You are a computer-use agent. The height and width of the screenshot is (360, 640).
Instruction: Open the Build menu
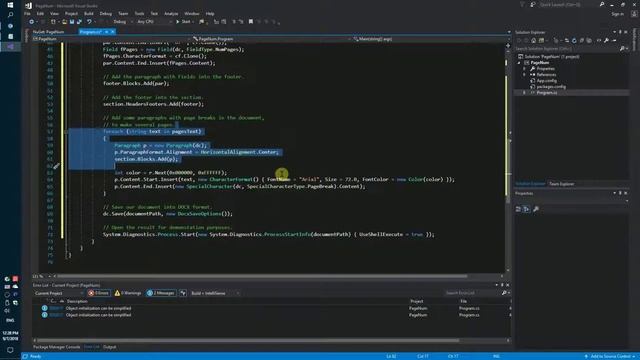click(x=89, y=13)
